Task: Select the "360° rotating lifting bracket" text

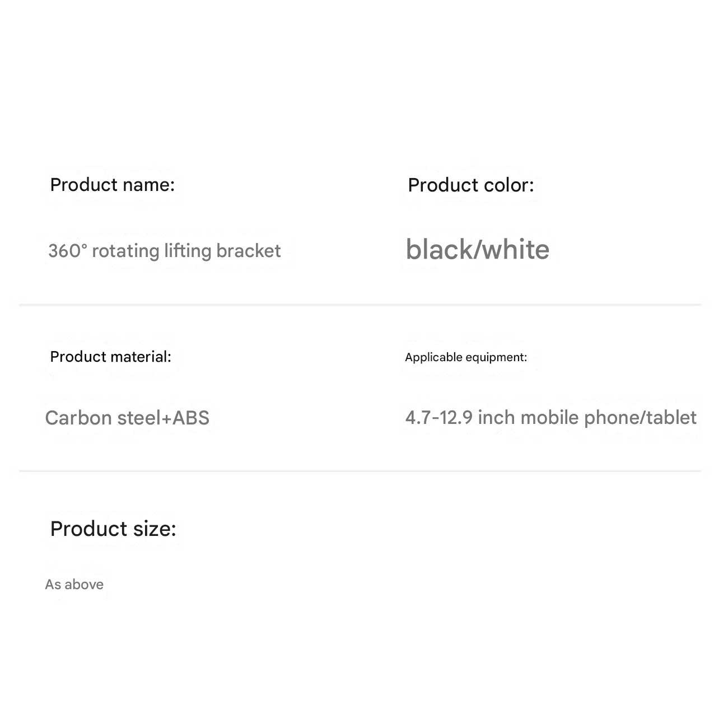Action: click(164, 251)
